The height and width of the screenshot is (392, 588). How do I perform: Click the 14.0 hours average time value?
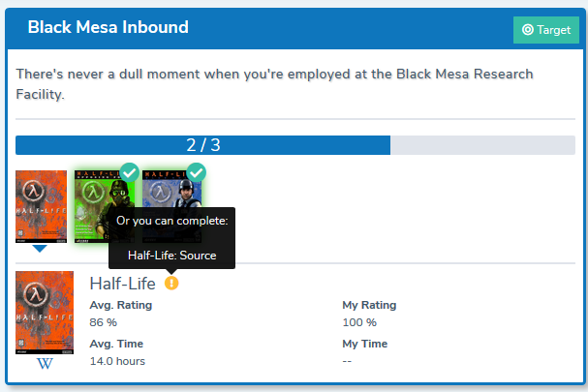point(117,361)
